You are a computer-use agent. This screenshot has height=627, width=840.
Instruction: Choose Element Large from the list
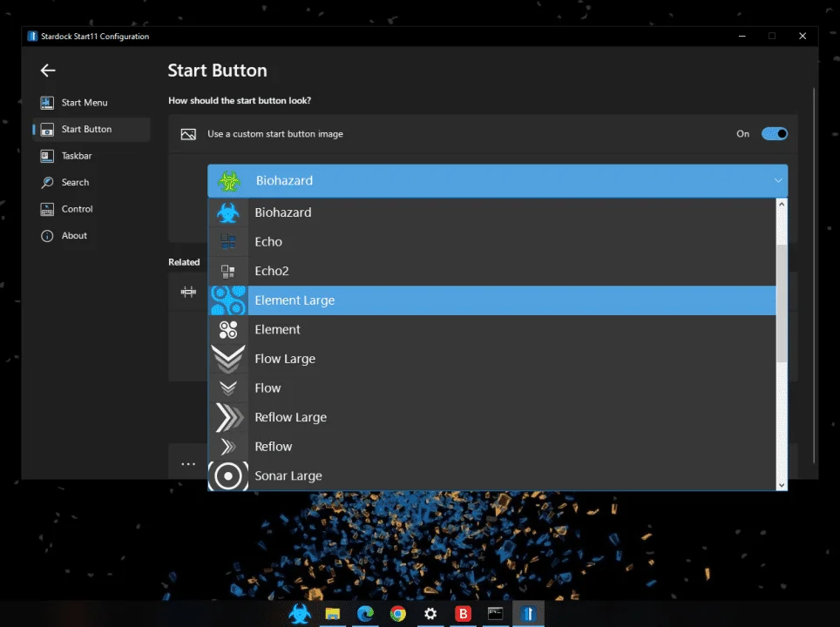click(x=491, y=300)
